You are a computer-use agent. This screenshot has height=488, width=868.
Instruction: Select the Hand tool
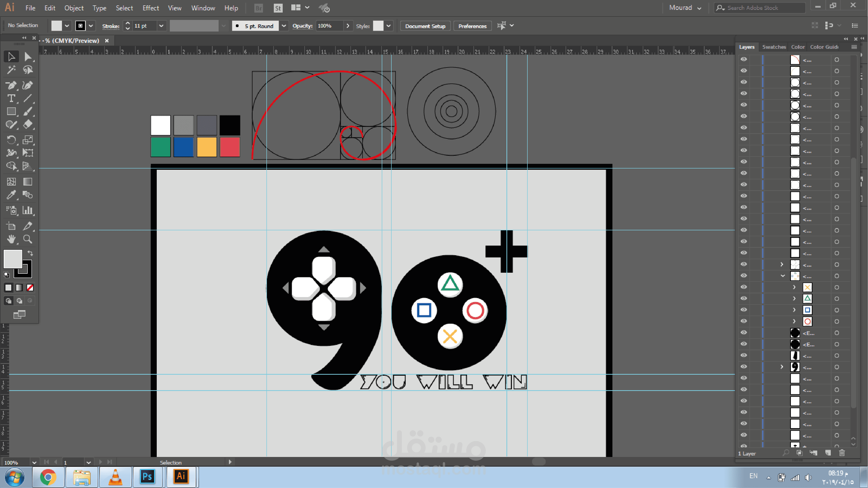[11, 239]
